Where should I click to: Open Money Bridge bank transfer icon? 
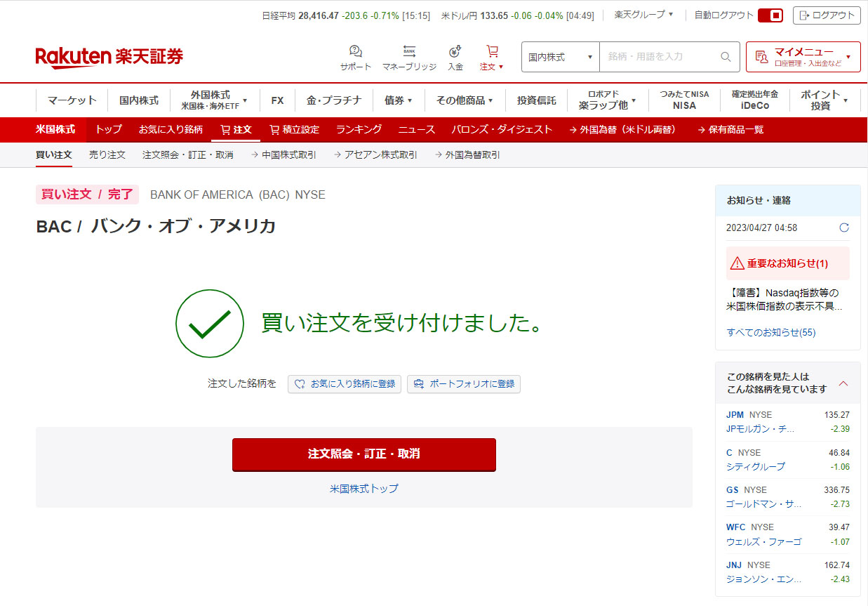[x=409, y=51]
